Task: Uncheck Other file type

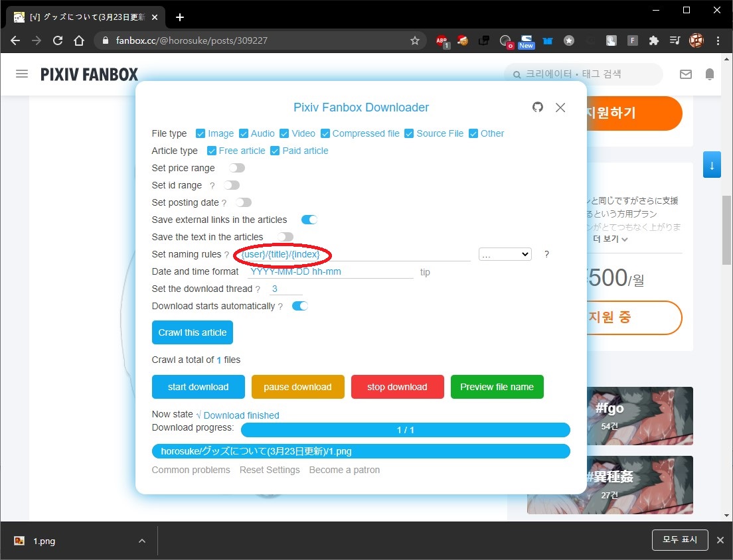Action: pyautogui.click(x=473, y=133)
